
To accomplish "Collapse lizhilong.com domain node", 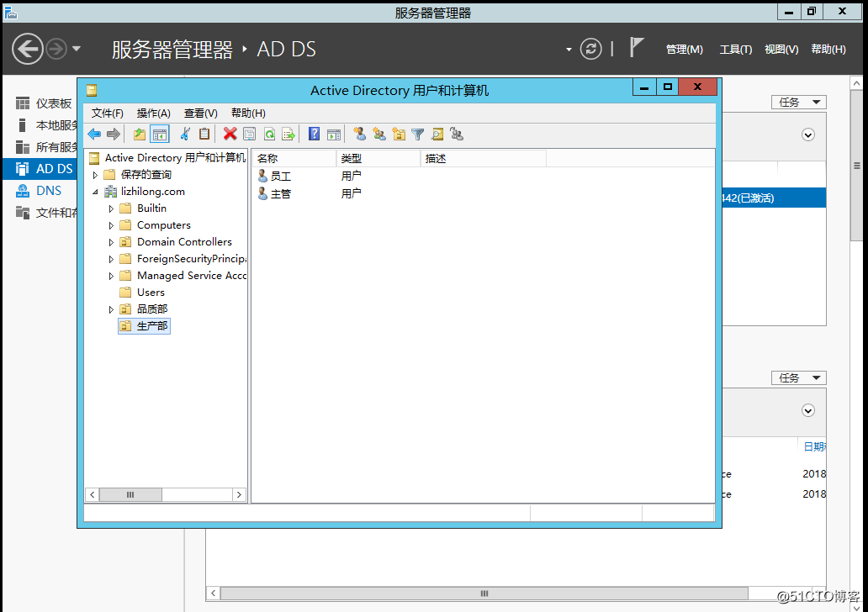I will point(95,192).
